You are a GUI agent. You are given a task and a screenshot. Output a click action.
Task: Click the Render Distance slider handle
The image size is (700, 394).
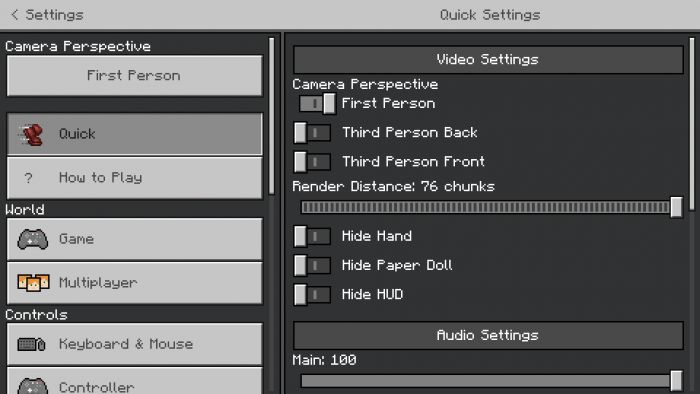pos(676,207)
